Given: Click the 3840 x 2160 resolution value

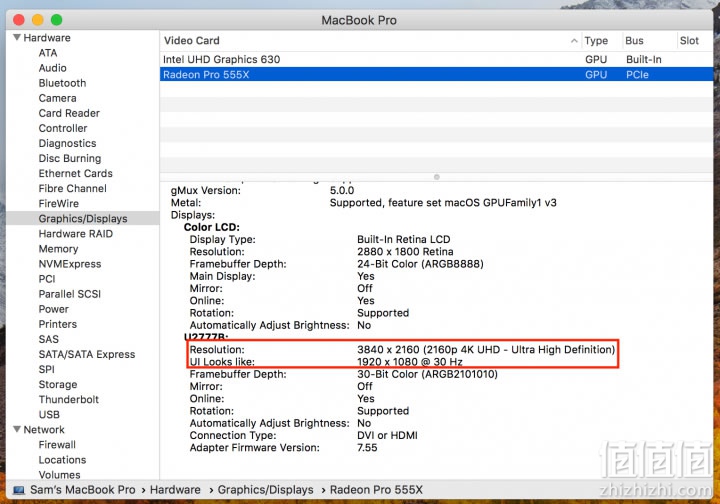Looking at the screenshot, I should pos(486,349).
